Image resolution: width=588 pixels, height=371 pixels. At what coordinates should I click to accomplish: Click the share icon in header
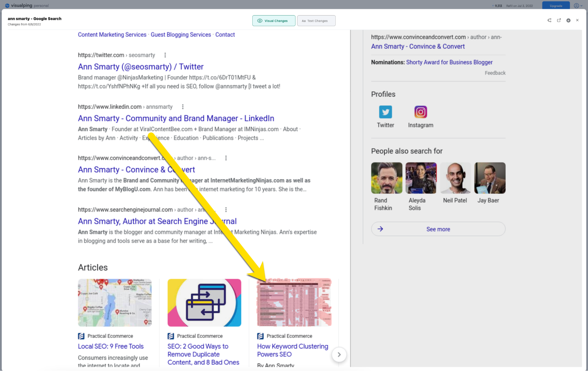coord(549,20)
